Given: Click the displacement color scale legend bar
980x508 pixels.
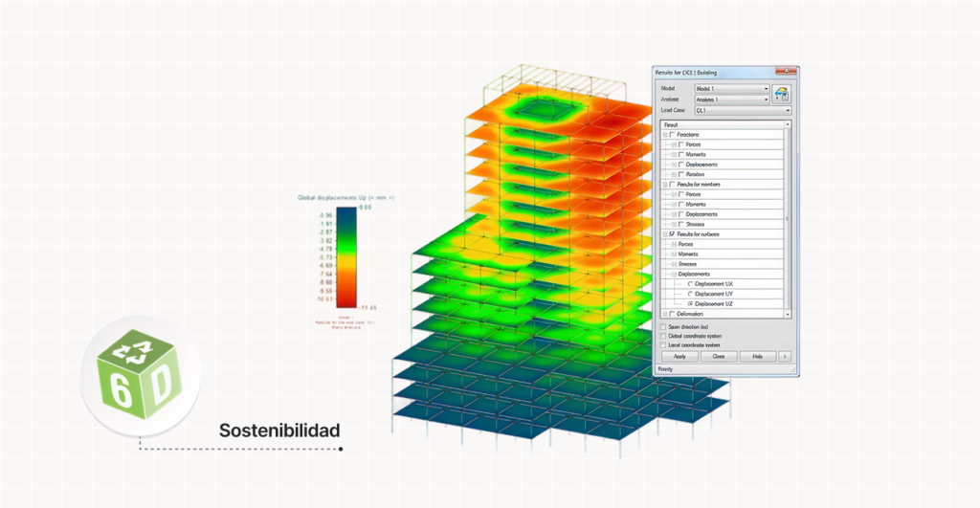Looking at the screenshot, I should [x=345, y=252].
